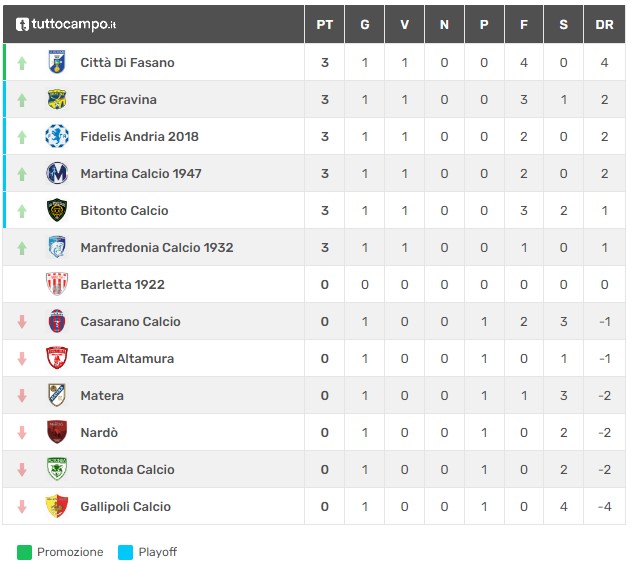
Task: Open the Manfredonia Calcio 1932 team page
Action: pos(157,248)
